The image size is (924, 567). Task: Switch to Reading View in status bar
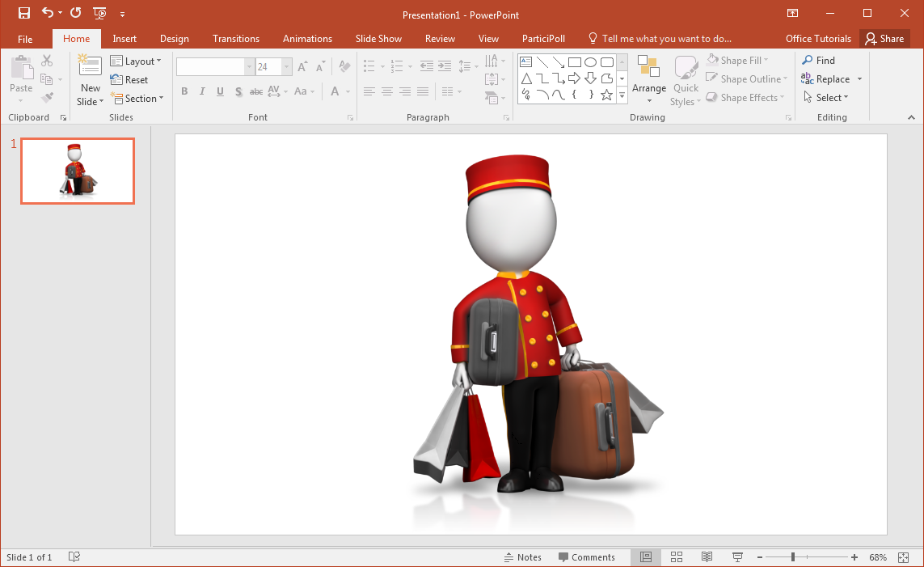[707, 557]
